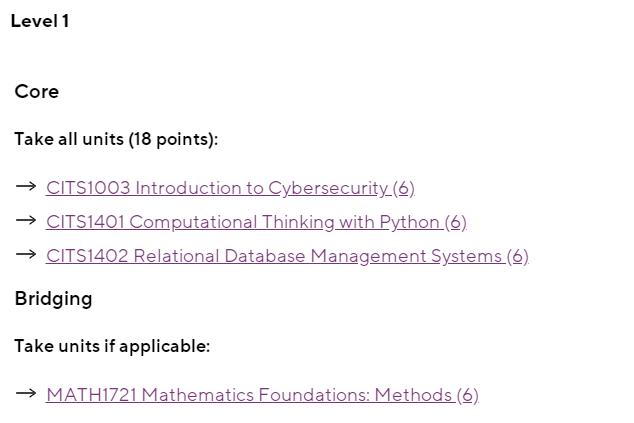The width and height of the screenshot is (634, 423).
Task: Click the (6) points after Introduction to Cybersecurity
Action: click(x=404, y=188)
